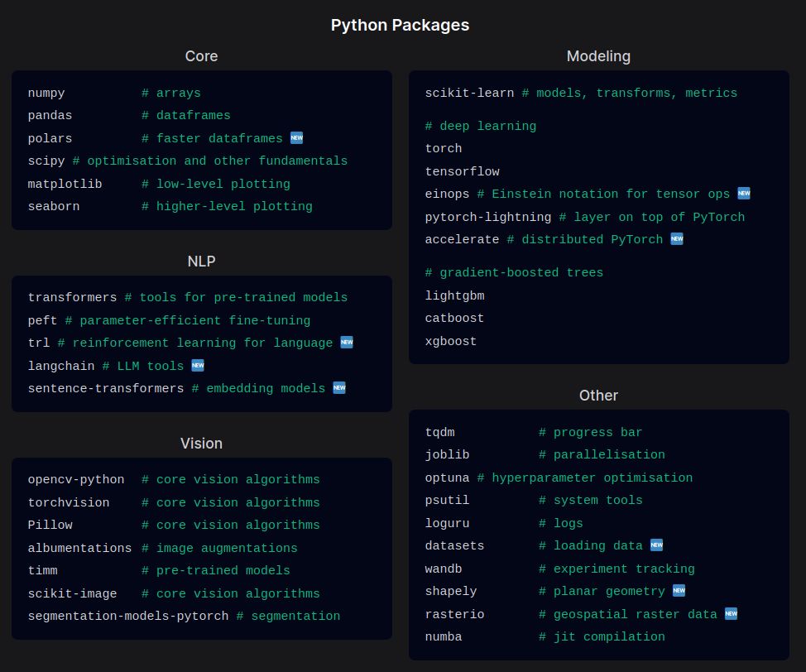
Task: Click the transformers package name
Action: (x=72, y=298)
